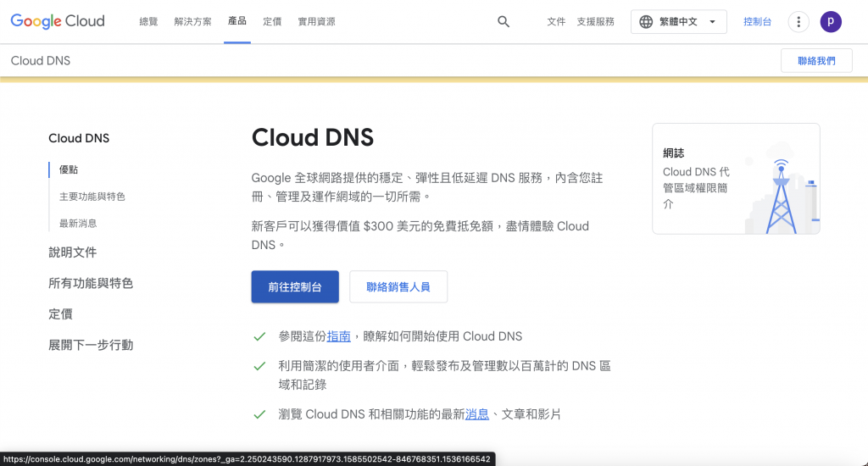Open the 網誌 blog card text
The height and width of the screenshot is (466, 868).
click(697, 179)
